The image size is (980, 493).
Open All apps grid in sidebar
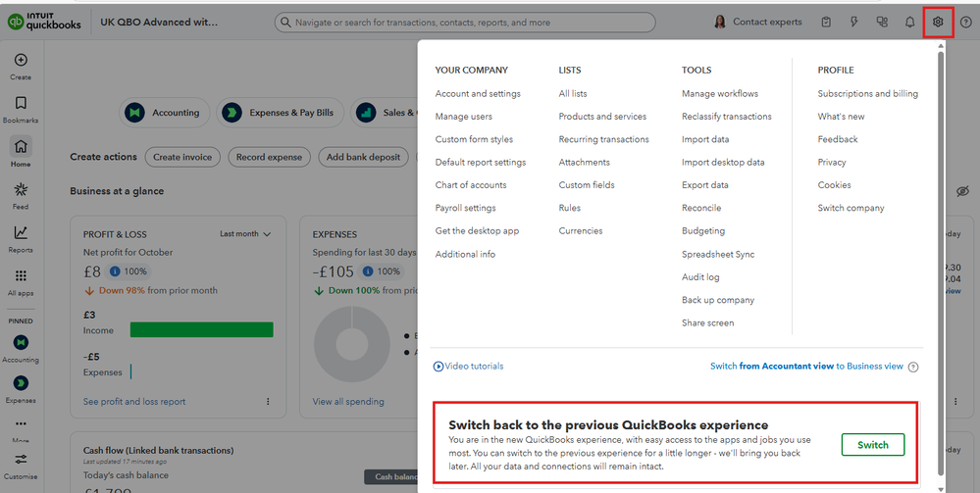(x=21, y=282)
